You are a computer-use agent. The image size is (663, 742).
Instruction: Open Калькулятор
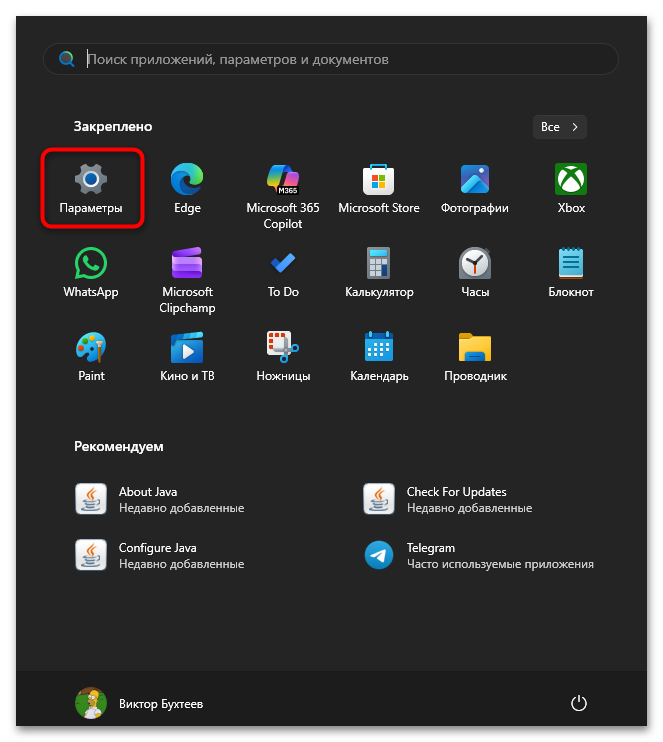point(379,273)
